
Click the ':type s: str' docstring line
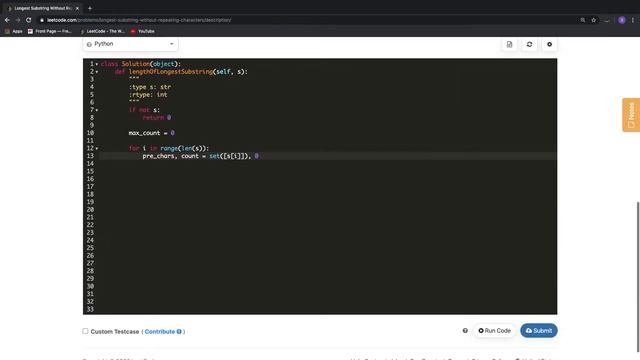150,87
